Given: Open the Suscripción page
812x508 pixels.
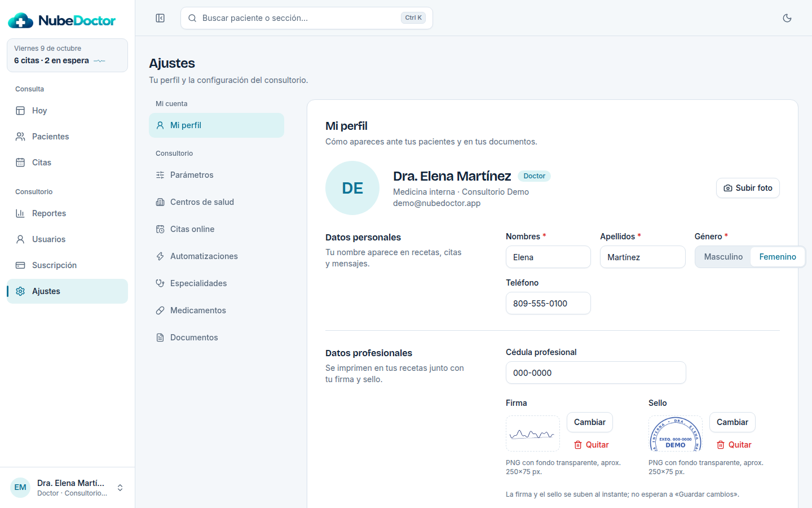Looking at the screenshot, I should coord(67,265).
